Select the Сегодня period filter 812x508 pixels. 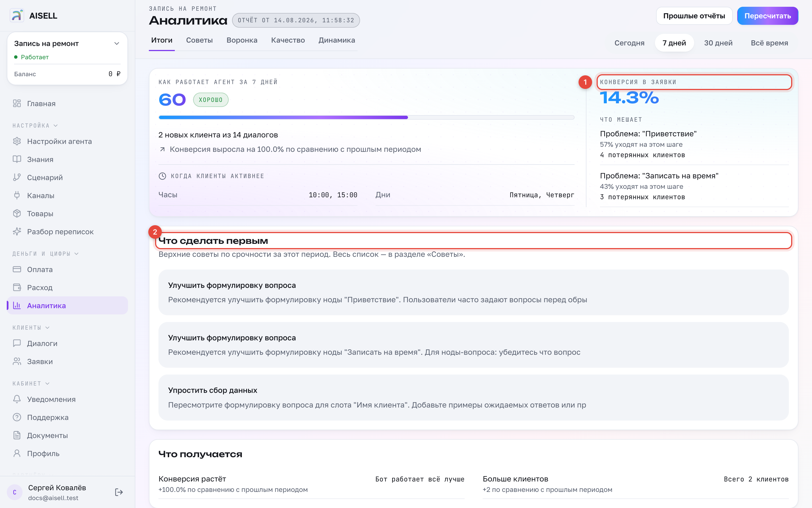[629, 43]
